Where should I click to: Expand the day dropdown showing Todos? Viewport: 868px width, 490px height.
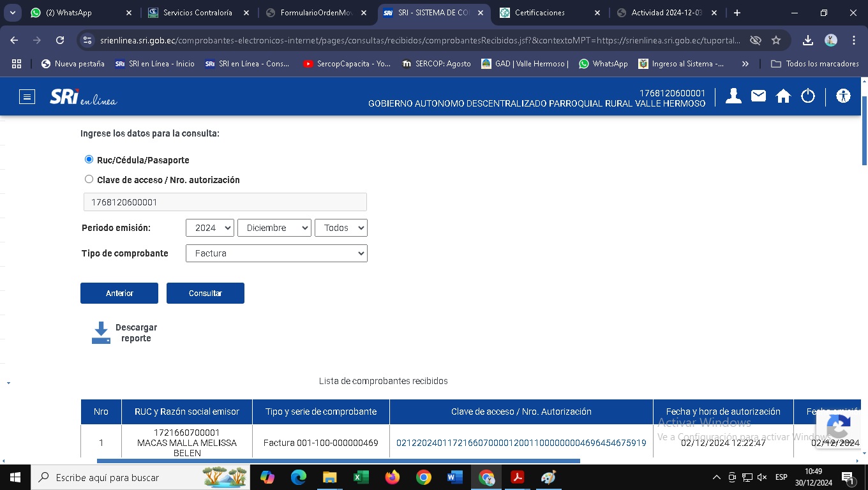341,228
